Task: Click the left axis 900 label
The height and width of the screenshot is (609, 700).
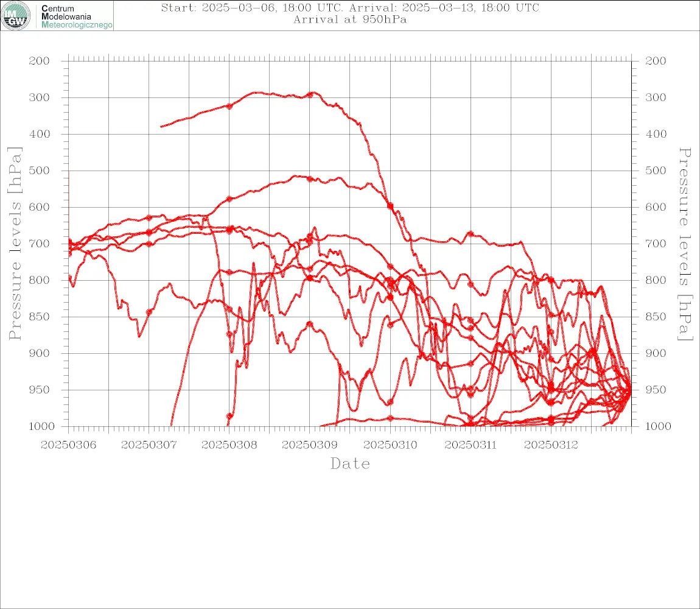Action: [x=39, y=353]
